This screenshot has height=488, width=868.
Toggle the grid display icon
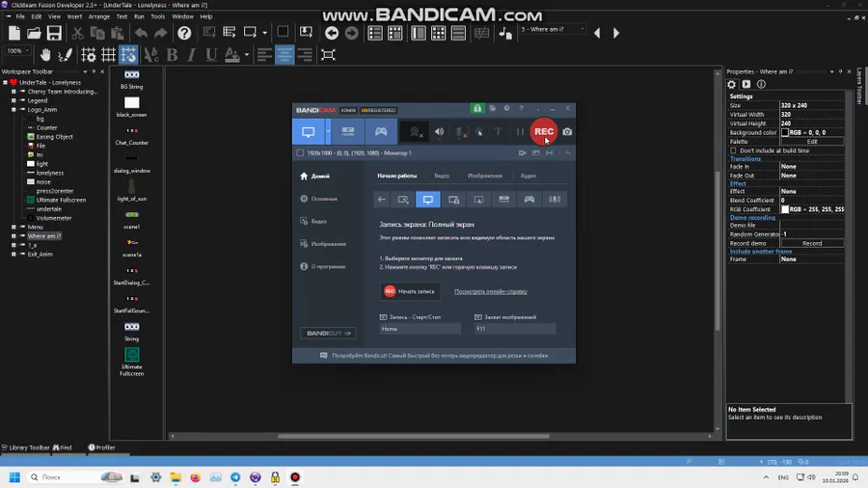click(108, 55)
